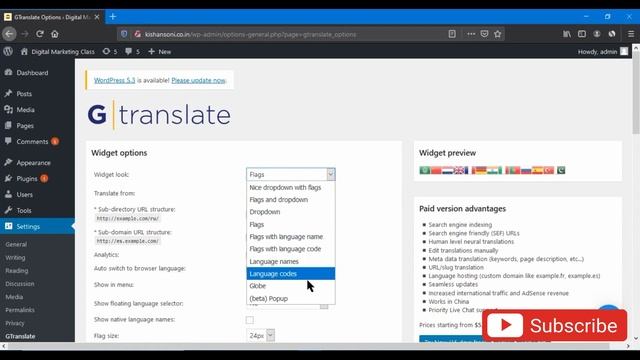640x360 pixels.
Task: Open Reading settings submenu
Action: coord(17,271)
